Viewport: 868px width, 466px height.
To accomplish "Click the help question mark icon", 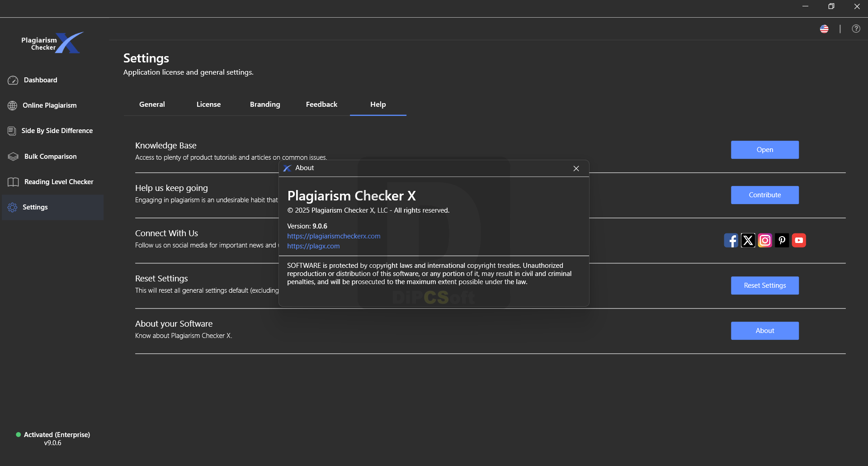I will (856, 29).
